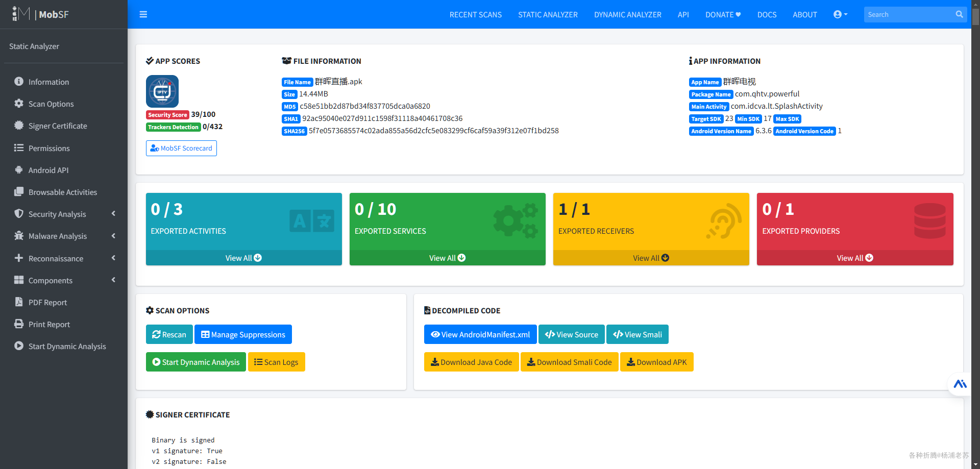Viewport: 980px width, 469px height.
Task: Click the Start Dynamic Analysis play icon in sidebar
Action: click(19, 346)
